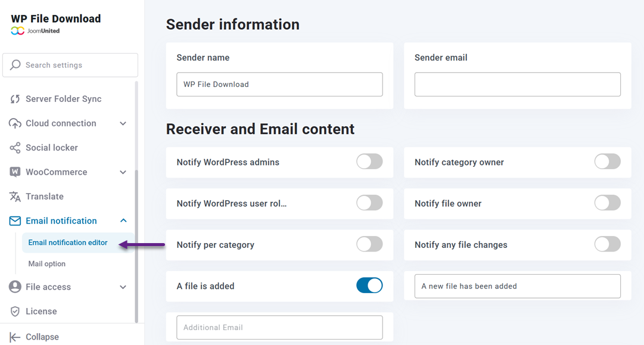Disable the A file is added toggle
This screenshot has width=644, height=345.
point(369,285)
